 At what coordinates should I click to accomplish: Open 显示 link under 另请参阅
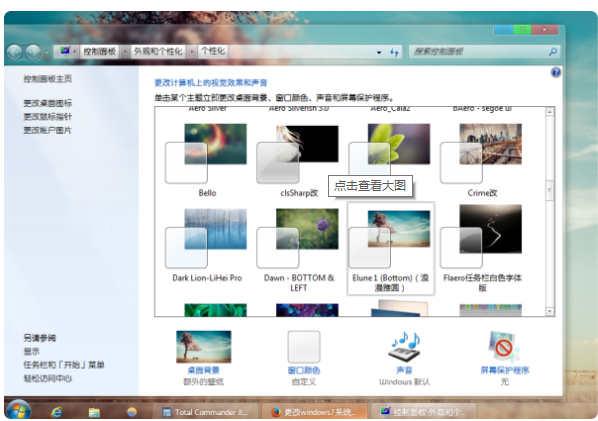click(x=32, y=351)
